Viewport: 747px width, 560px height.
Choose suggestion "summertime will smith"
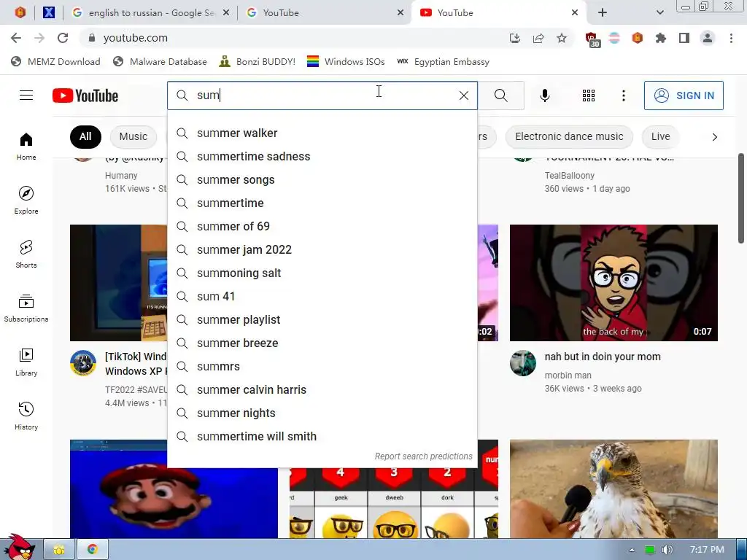click(322, 436)
